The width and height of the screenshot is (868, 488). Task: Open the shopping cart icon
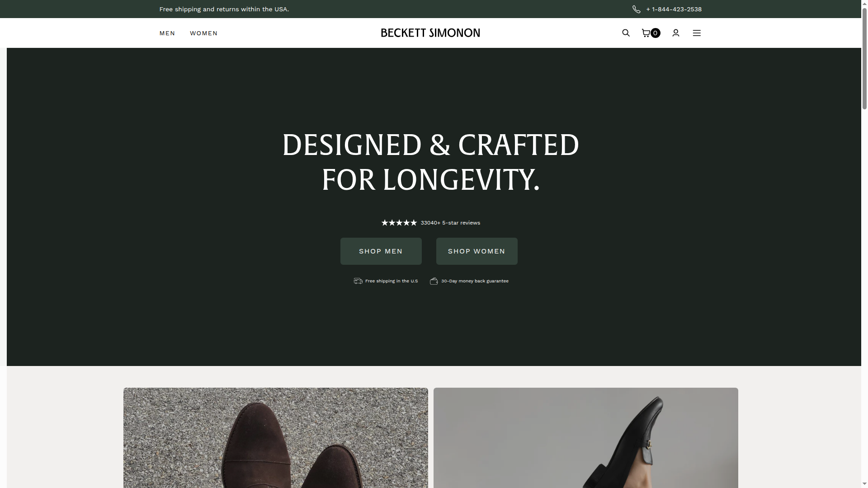tap(646, 33)
